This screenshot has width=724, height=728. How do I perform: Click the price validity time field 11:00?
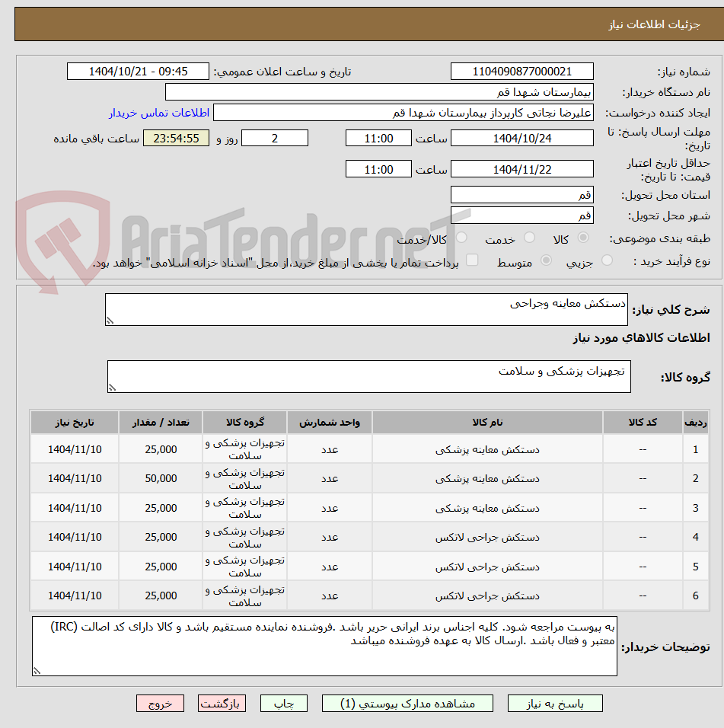(378, 169)
